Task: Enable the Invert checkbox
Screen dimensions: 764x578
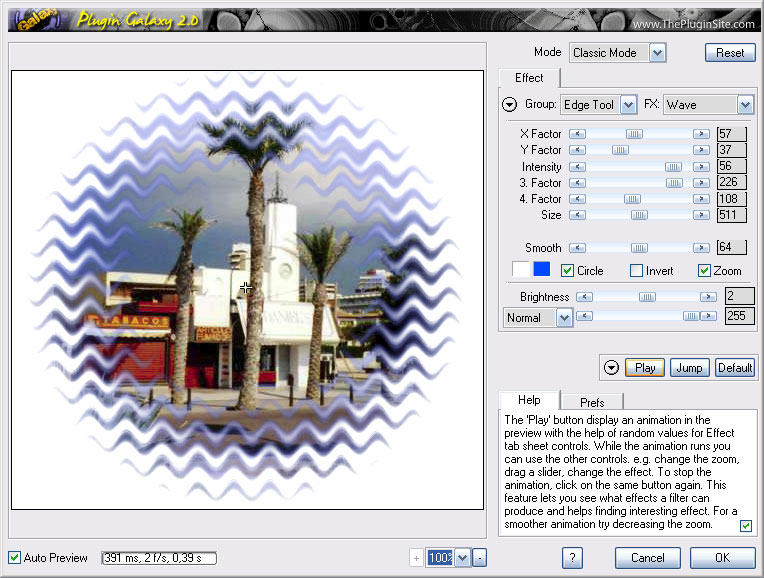Action: tap(636, 270)
